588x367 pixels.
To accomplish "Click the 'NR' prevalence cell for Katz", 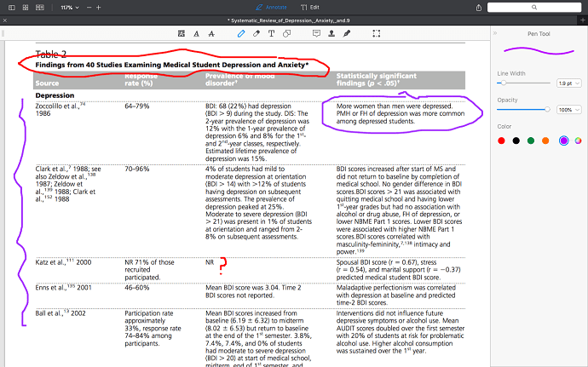I will [x=210, y=262].
